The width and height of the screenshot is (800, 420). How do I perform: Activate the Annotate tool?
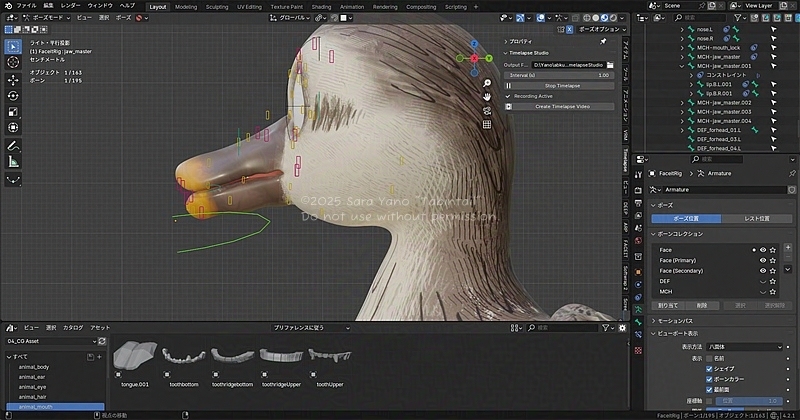(x=14, y=145)
